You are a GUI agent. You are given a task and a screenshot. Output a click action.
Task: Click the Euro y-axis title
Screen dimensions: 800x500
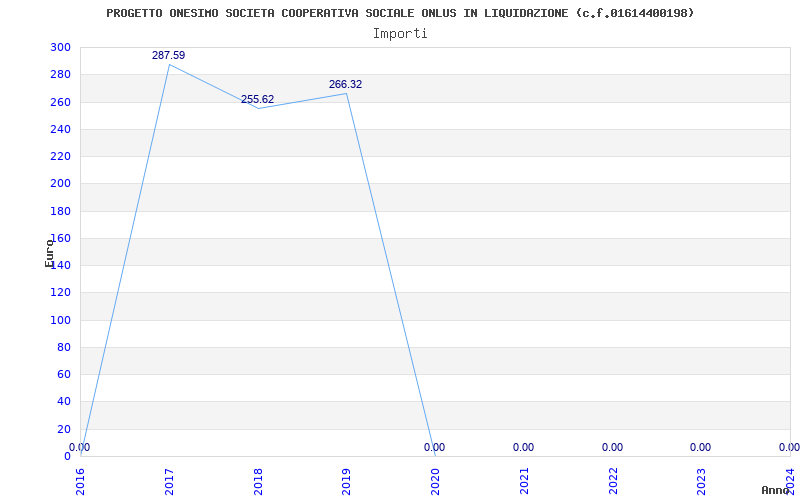(x=49, y=253)
